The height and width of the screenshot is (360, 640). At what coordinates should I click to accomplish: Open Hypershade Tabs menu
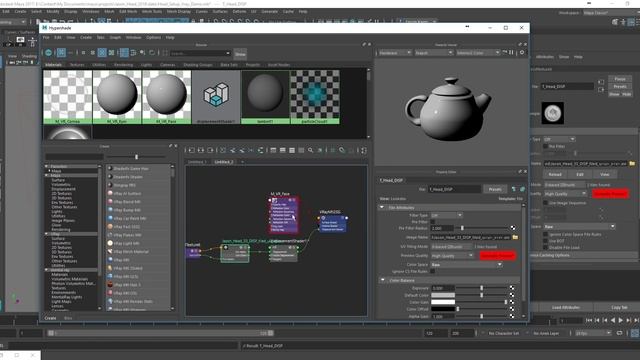pos(100,37)
